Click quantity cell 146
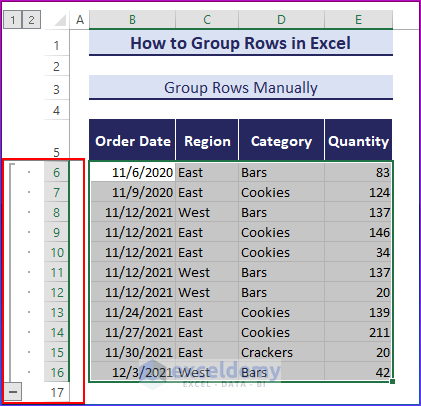This screenshot has width=421, height=406. (x=358, y=232)
